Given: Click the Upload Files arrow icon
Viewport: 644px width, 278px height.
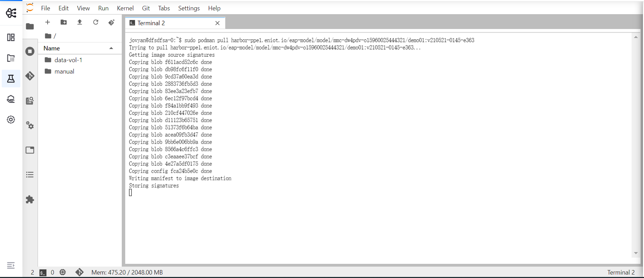Looking at the screenshot, I should [80, 22].
